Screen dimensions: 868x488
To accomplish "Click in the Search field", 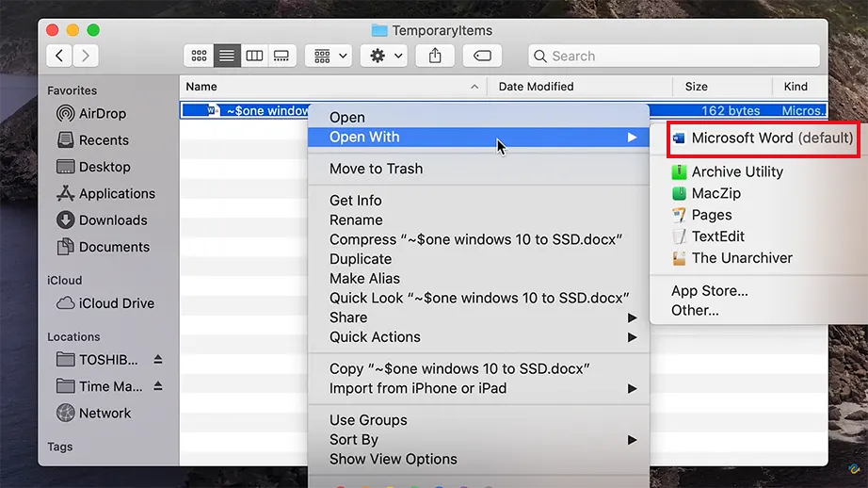I will point(674,56).
